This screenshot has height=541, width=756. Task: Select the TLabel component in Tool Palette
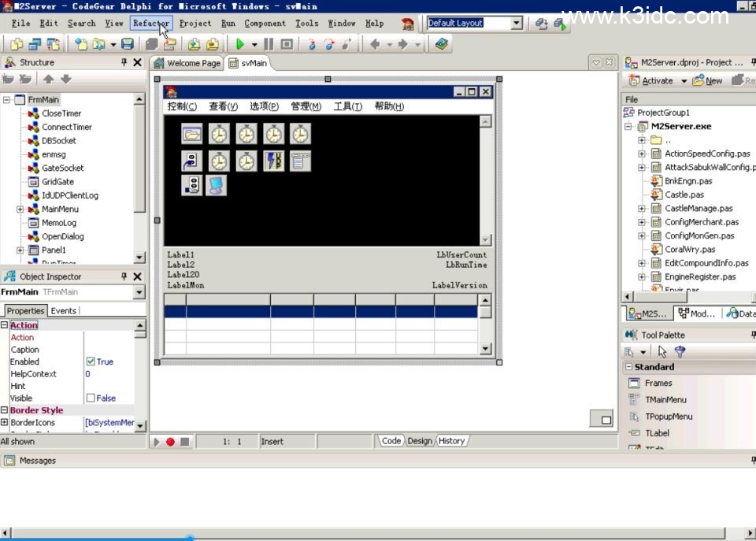pos(656,433)
